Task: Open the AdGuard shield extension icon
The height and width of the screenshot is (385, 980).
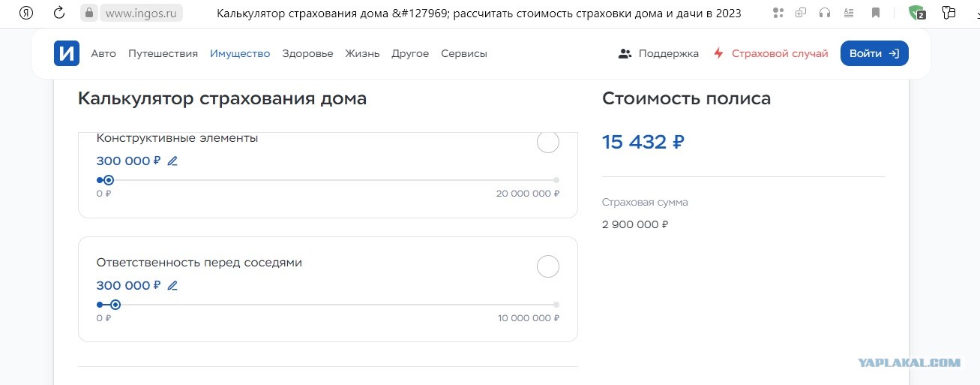Action: (917, 13)
